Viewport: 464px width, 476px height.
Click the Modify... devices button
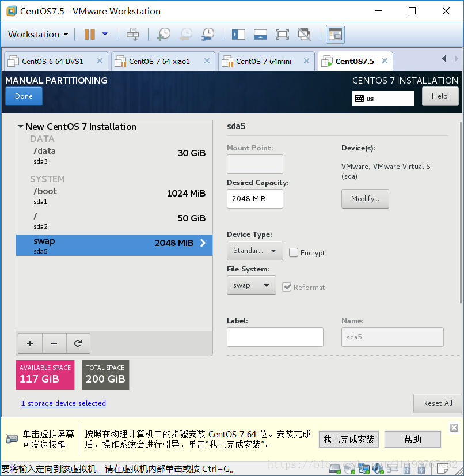tap(365, 199)
